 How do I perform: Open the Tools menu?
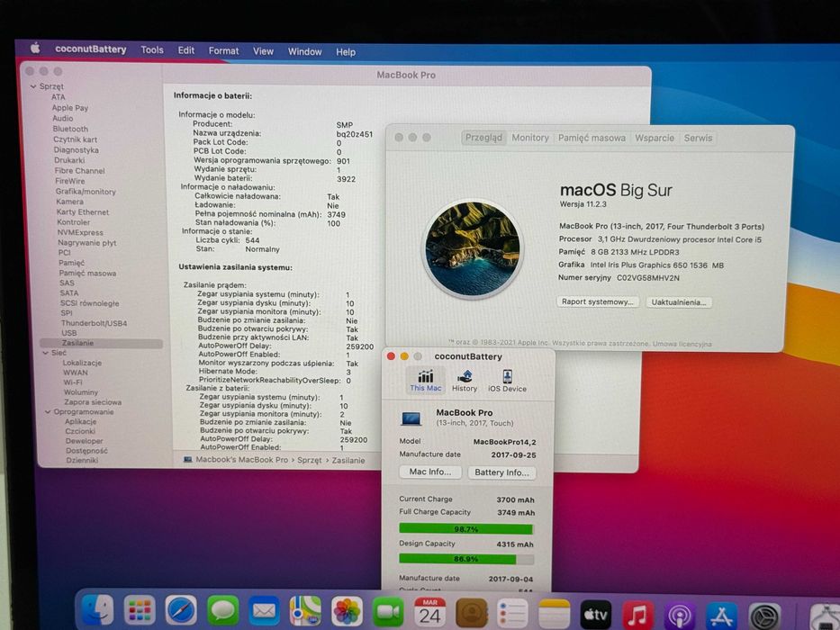tap(152, 49)
